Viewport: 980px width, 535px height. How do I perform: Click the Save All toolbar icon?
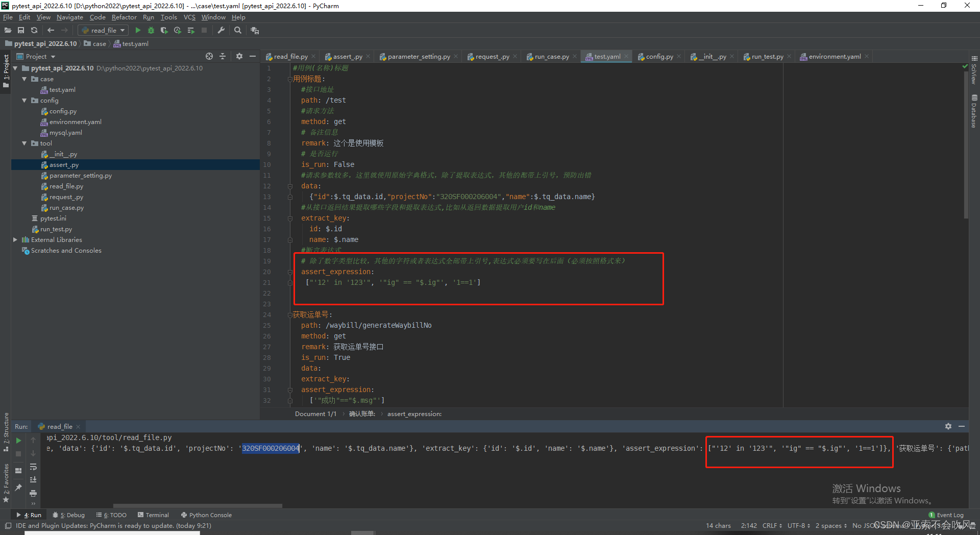(x=21, y=31)
